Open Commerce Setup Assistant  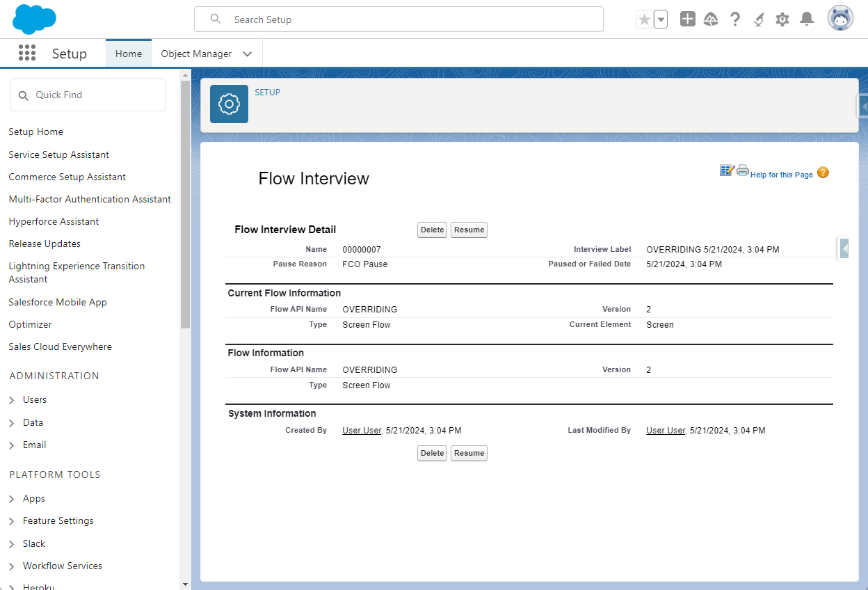67,177
